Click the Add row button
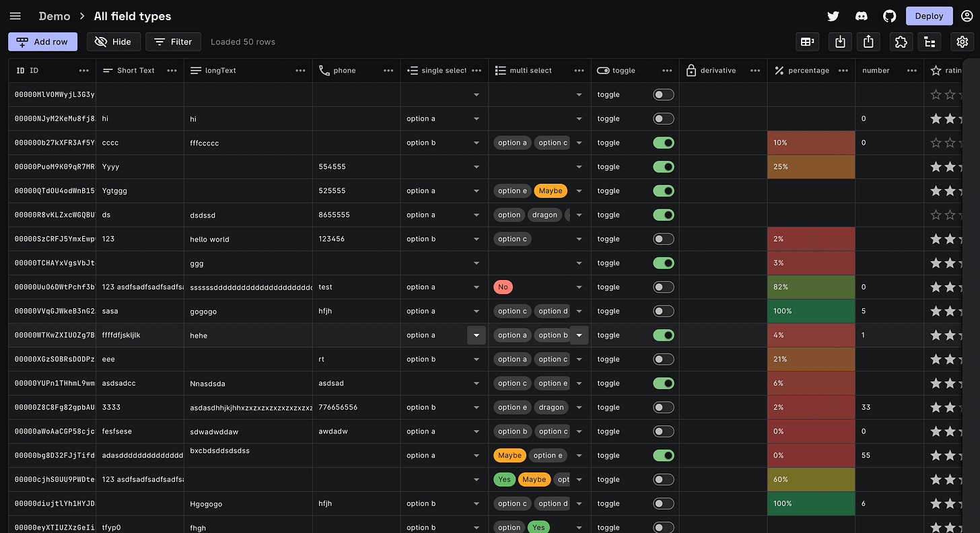The image size is (980, 533). click(42, 42)
